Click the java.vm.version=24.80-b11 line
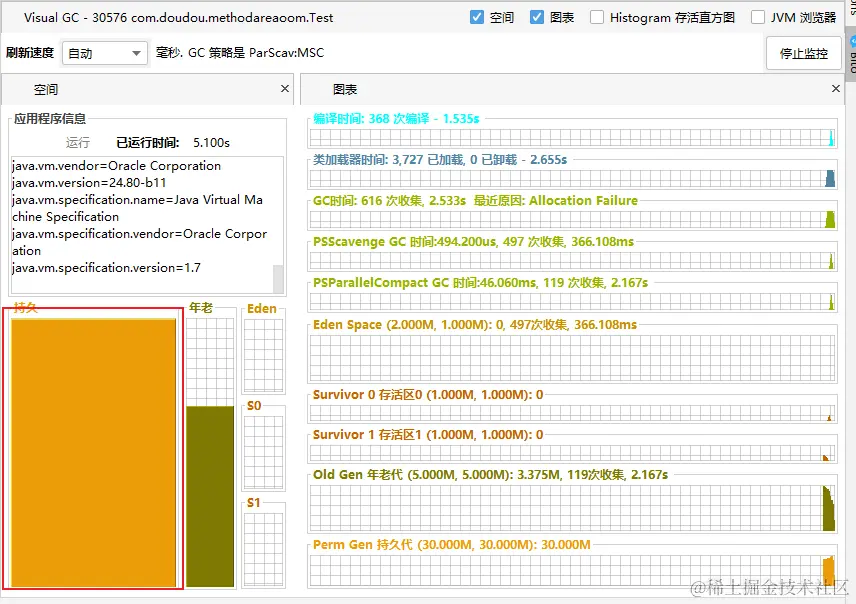 click(x=89, y=183)
